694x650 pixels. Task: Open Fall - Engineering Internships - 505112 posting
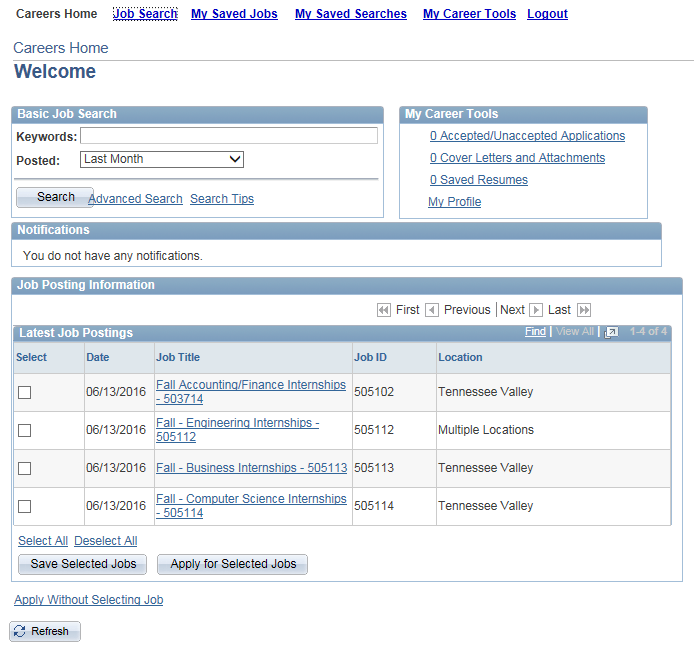click(237, 430)
